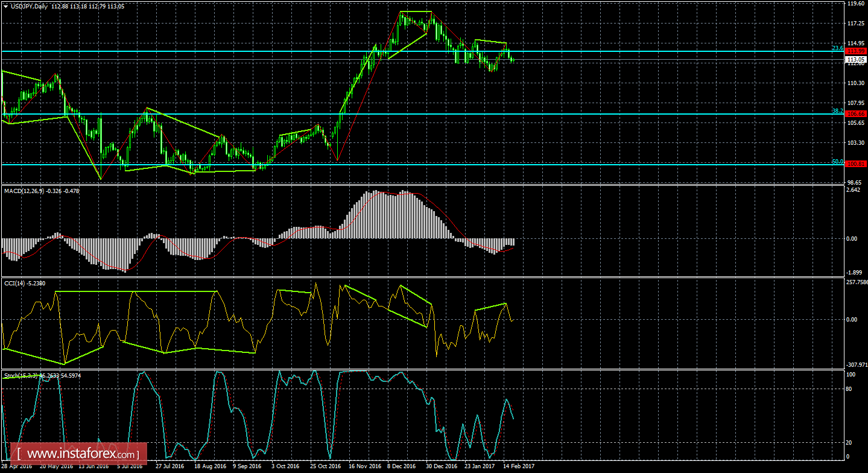Click the 14 Feb 2017 date axis label

point(519,465)
